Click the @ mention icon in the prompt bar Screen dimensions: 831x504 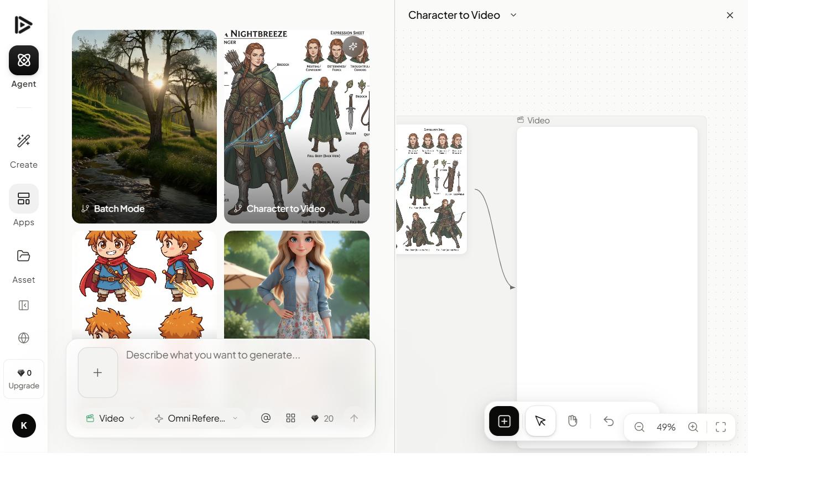click(265, 418)
